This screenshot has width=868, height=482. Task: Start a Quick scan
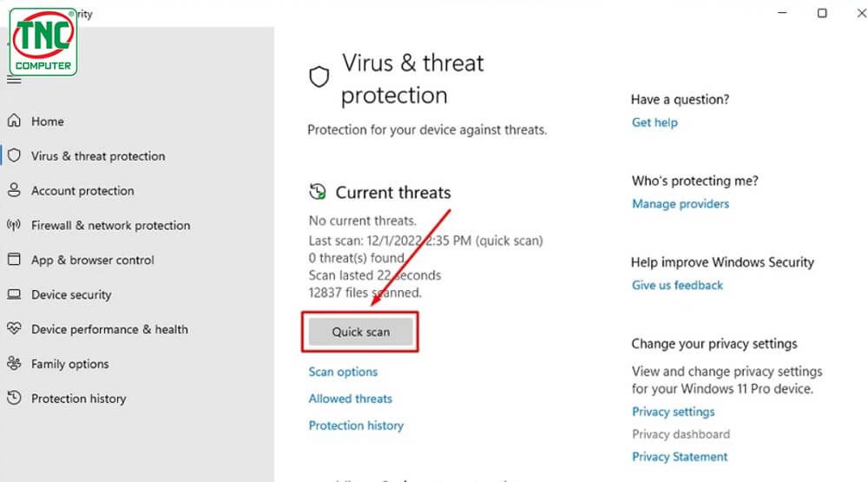coord(360,331)
